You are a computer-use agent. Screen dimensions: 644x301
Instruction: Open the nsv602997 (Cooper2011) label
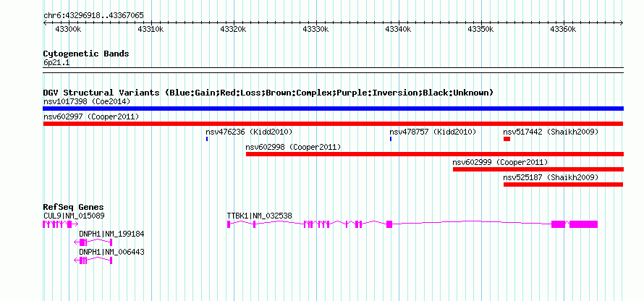[91, 116]
